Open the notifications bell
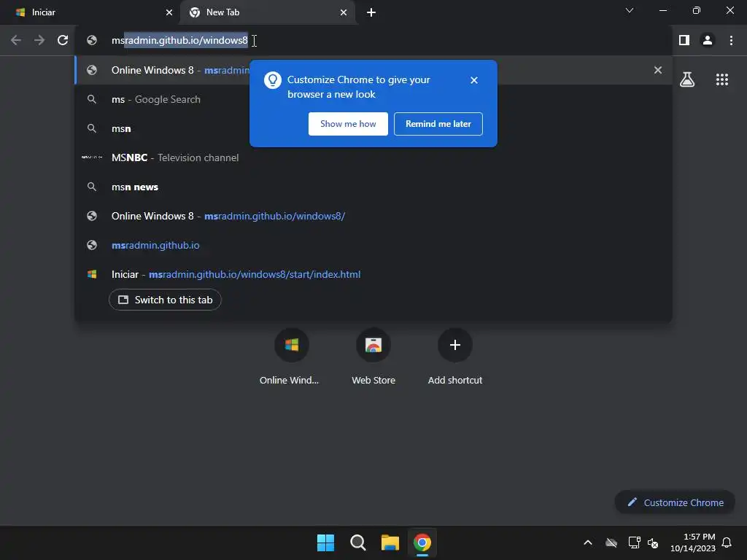Screen dimensions: 747x560 tap(727, 542)
